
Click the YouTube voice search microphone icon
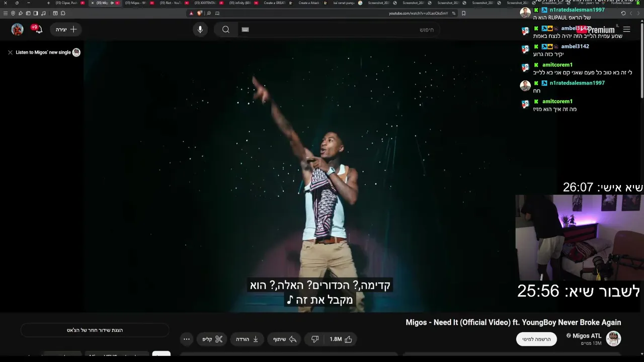(x=200, y=30)
